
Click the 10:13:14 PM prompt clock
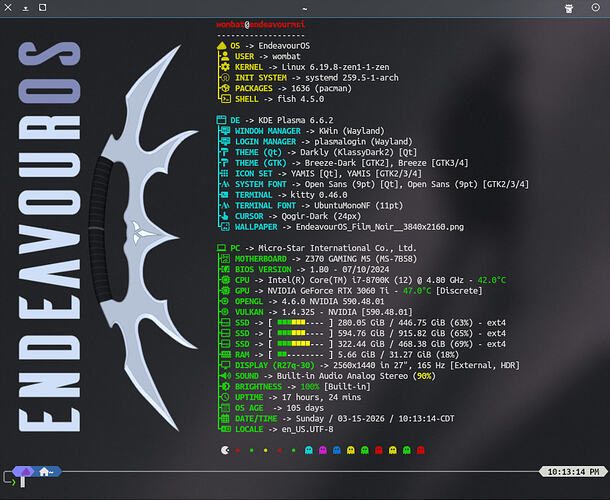pos(573,472)
